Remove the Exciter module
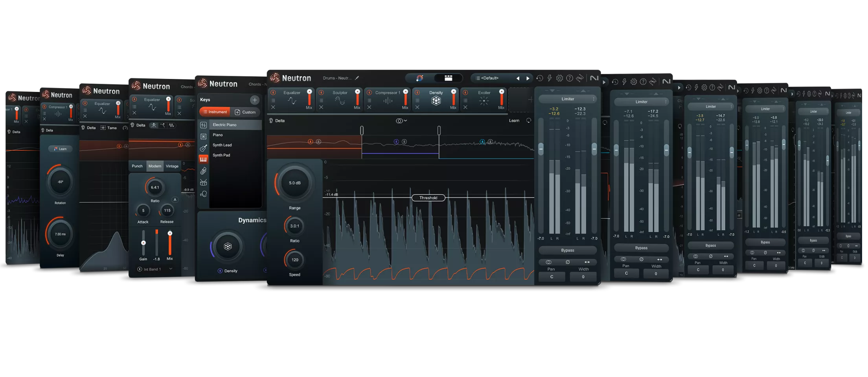The width and height of the screenshot is (868, 377). [465, 107]
